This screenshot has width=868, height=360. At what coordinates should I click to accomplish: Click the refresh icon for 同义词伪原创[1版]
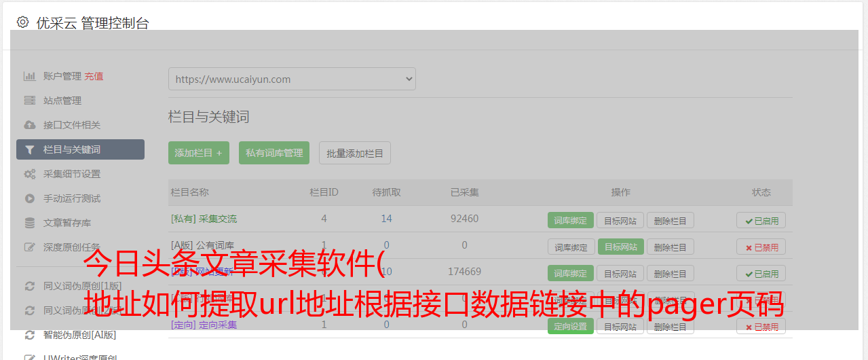point(30,286)
